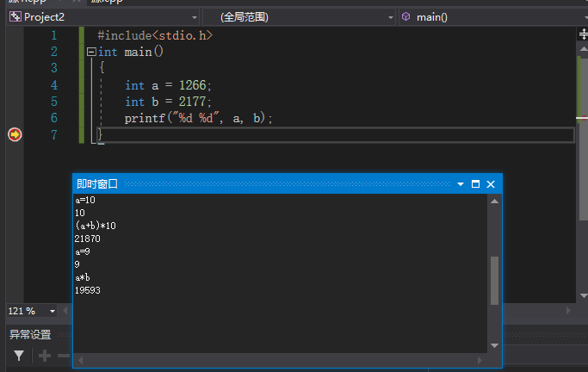Click 'int main()' on line 2
Image resolution: width=588 pixels, height=372 pixels.
coord(131,52)
